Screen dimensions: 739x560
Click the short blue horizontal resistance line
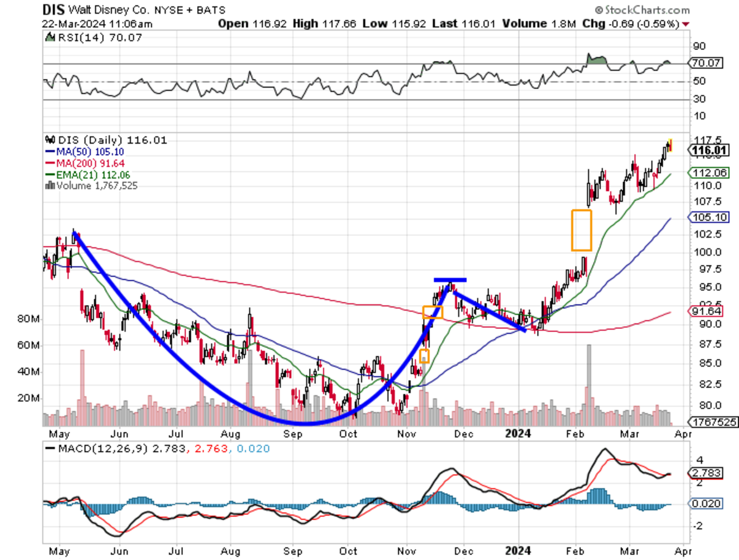[450, 280]
